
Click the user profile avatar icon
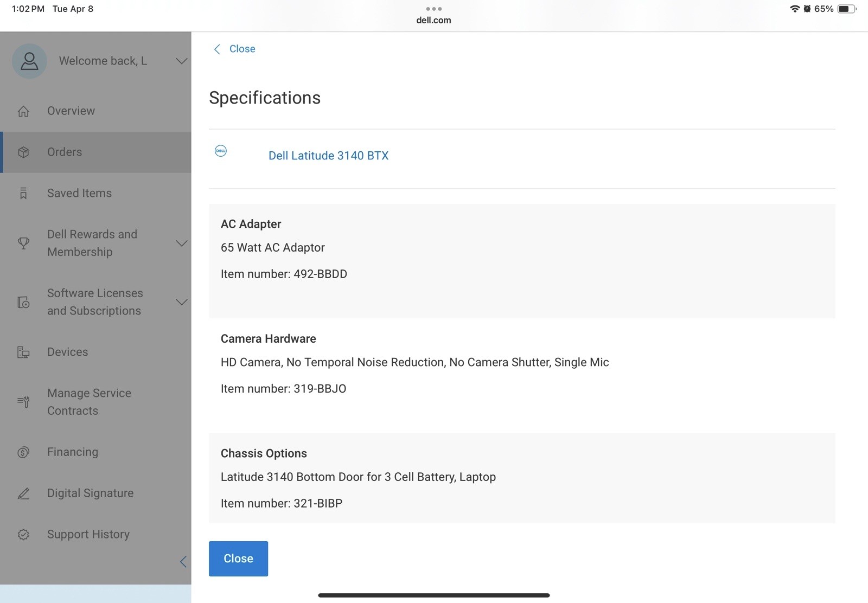point(29,61)
